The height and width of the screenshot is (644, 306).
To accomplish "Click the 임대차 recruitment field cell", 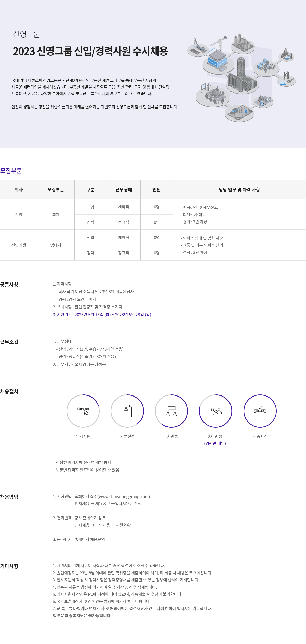I will 56,245.
